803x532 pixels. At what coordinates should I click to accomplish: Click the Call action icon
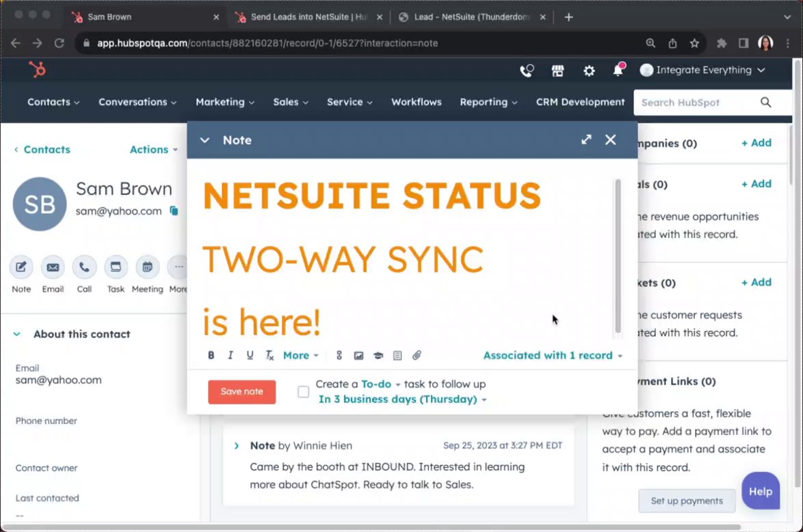[84, 267]
